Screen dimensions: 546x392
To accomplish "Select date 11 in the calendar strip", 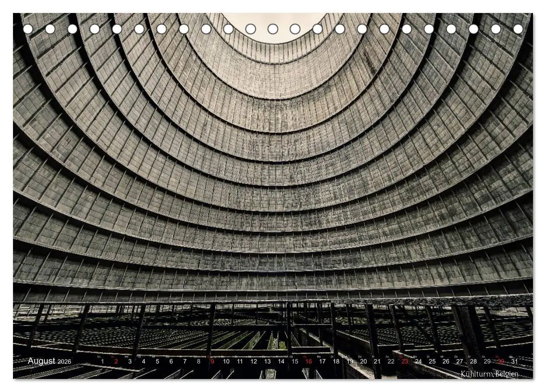I will 240,361.
